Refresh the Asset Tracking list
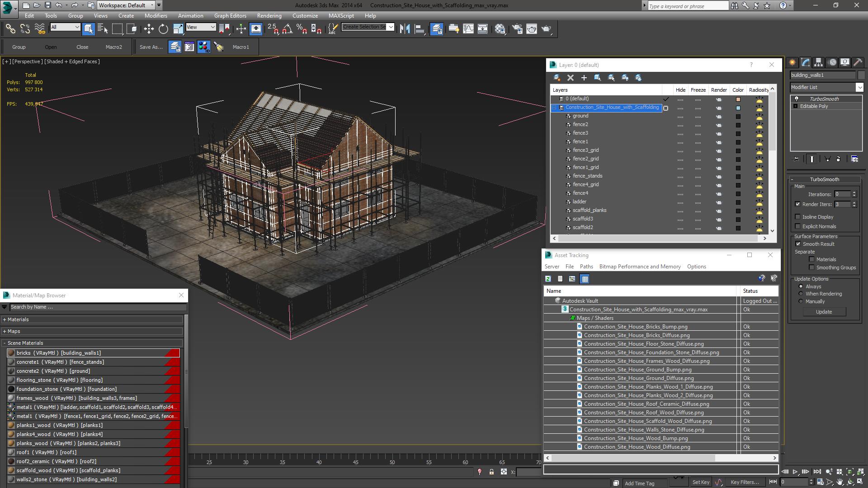This screenshot has width=868, height=488. [548, 279]
